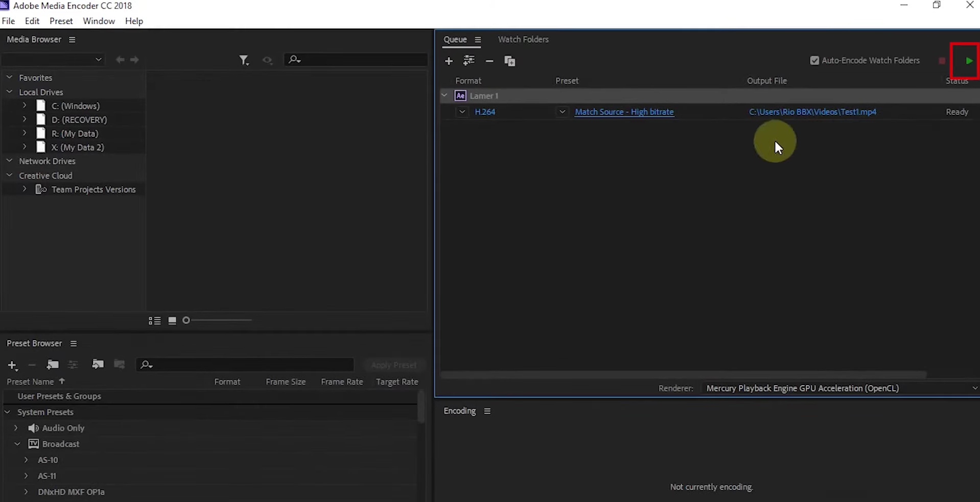Expand the AS-11 preset group
The width and height of the screenshot is (980, 502).
click(26, 475)
